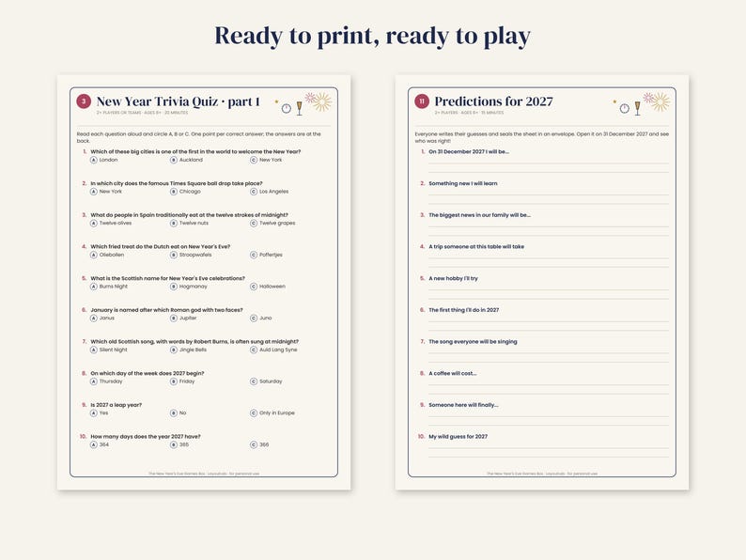The width and height of the screenshot is (746, 560).
Task: Click the prompt 'The first thing I'll do in 2027'
Action: coord(464,310)
